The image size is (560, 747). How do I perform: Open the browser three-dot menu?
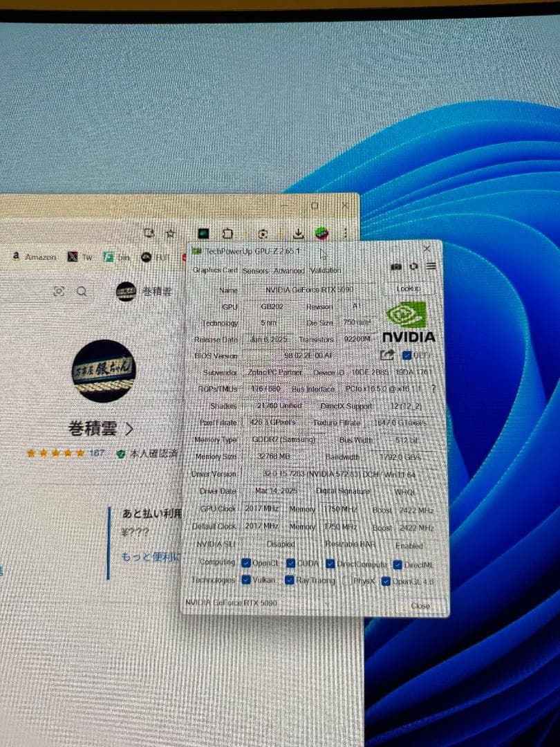tap(345, 234)
